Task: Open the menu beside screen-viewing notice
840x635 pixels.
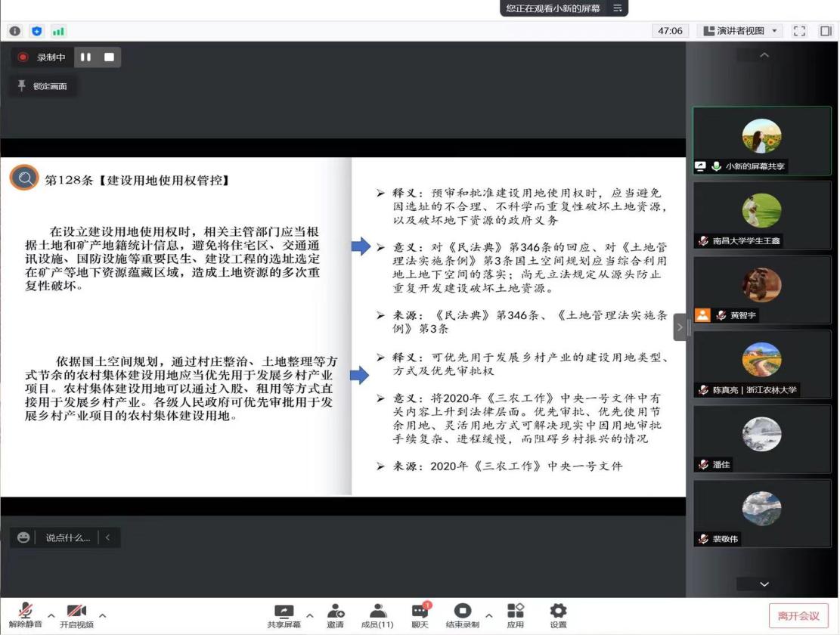Action: (x=618, y=8)
